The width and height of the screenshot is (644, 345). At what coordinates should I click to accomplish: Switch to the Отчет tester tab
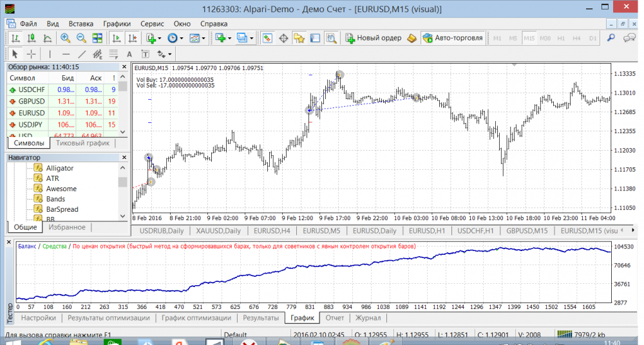pyautogui.click(x=334, y=318)
